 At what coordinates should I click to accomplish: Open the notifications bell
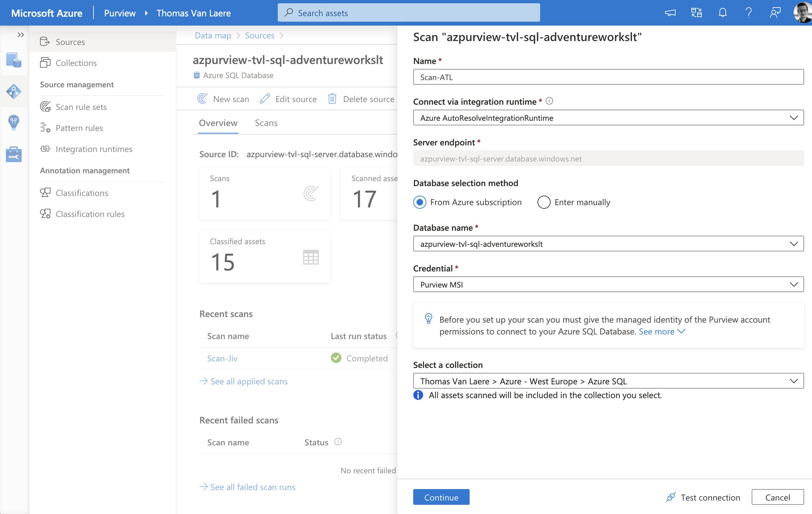[x=722, y=13]
